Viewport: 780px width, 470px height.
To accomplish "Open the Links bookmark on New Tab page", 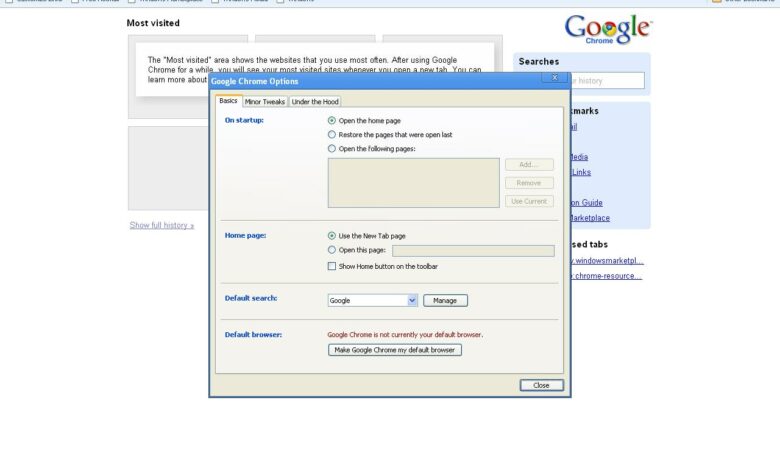I will pyautogui.click(x=581, y=172).
